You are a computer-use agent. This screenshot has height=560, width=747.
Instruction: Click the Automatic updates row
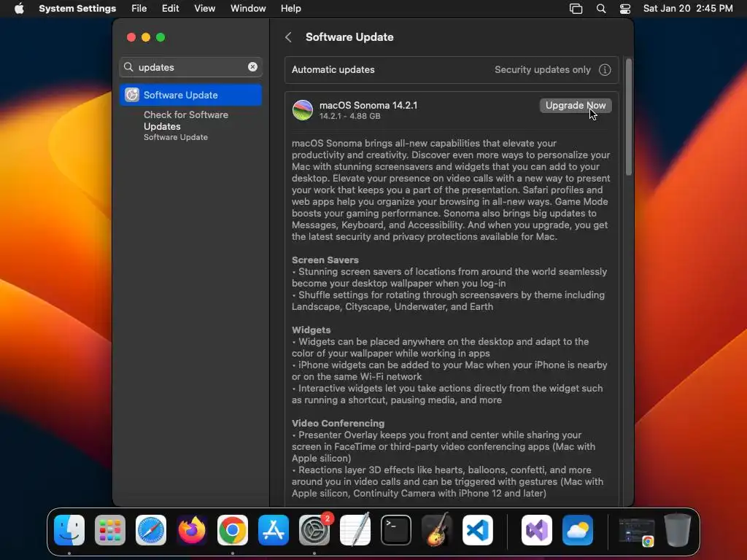tap(451, 70)
